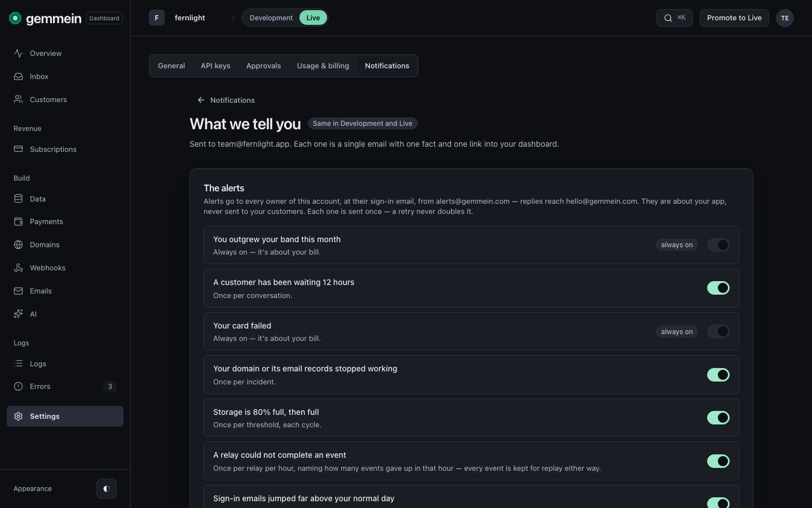The image size is (812, 508).
Task: Click 'always on' label on outgrew band row
Action: pyautogui.click(x=677, y=245)
